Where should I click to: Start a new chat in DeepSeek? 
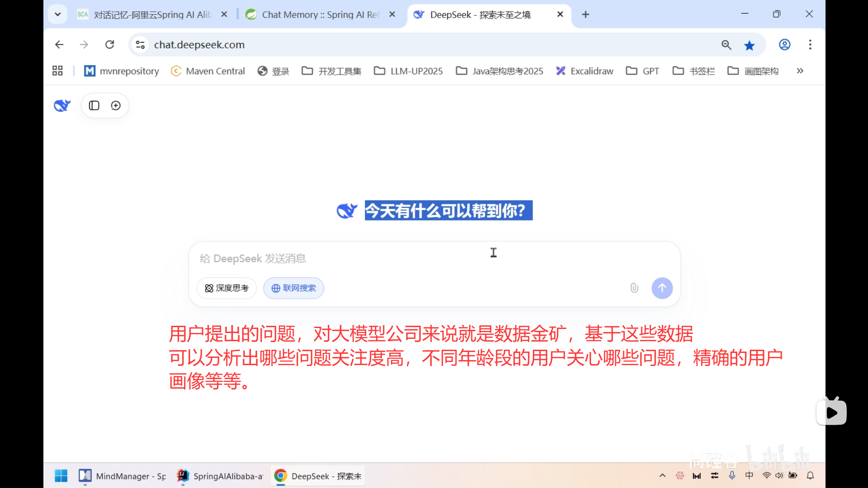[116, 105]
